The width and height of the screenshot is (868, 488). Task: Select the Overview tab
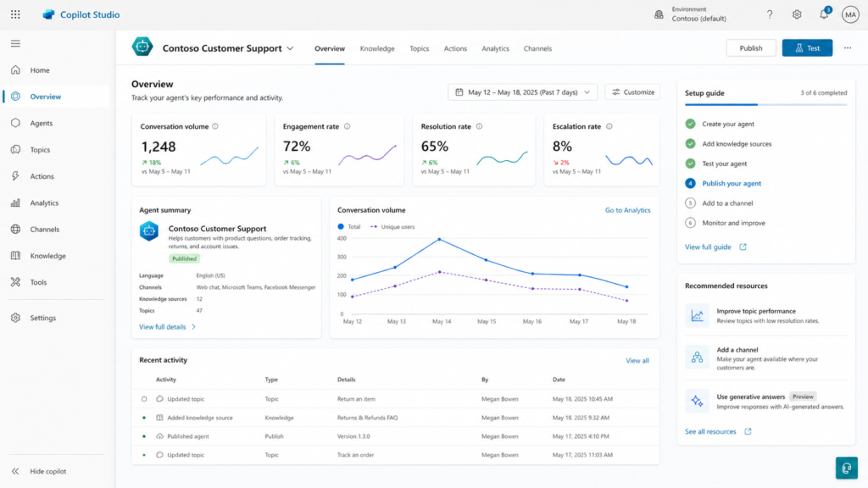point(330,48)
